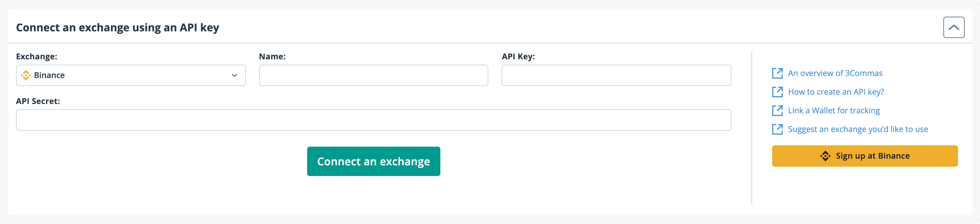The height and width of the screenshot is (224, 980).
Task: Collapse the Connect an exchange panel
Action: (953, 27)
